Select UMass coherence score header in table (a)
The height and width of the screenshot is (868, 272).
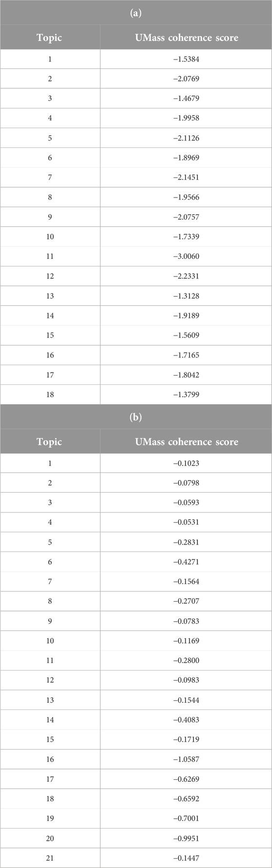186,38
